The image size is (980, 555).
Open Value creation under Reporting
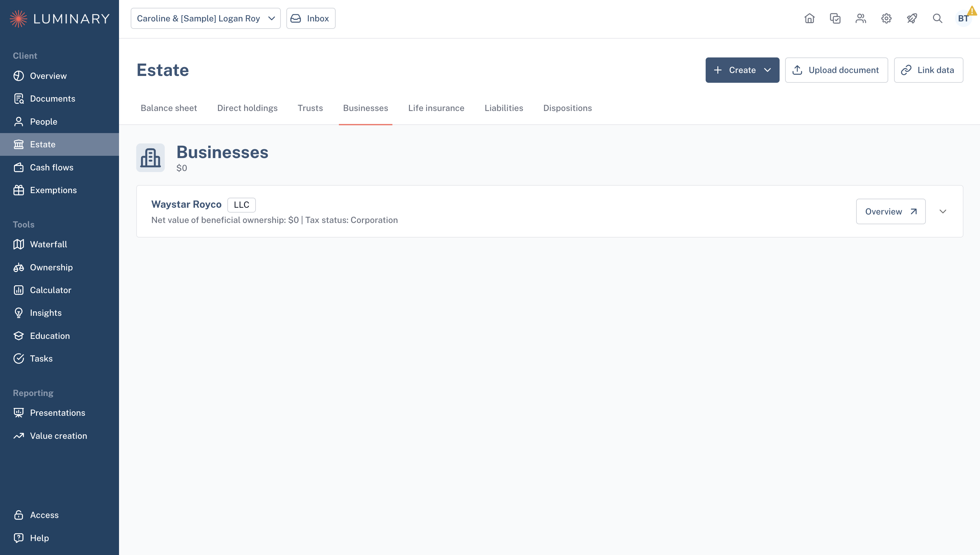[59, 436]
